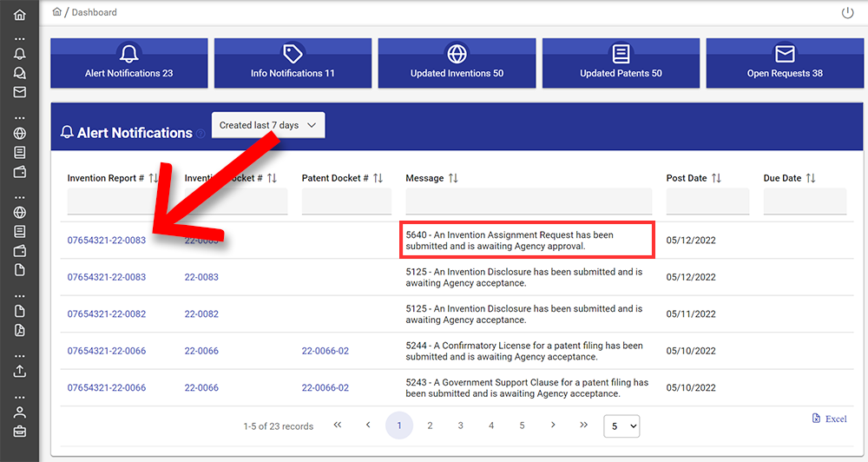Toggle sorting on Post Date column
Image resolution: width=868 pixels, height=462 pixels.
pos(716,178)
